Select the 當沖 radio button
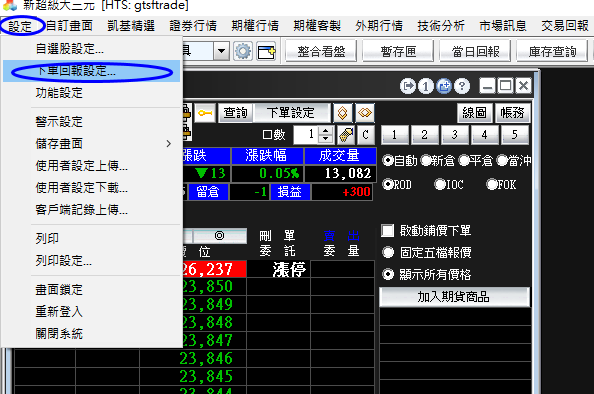The image size is (594, 394). [502, 161]
